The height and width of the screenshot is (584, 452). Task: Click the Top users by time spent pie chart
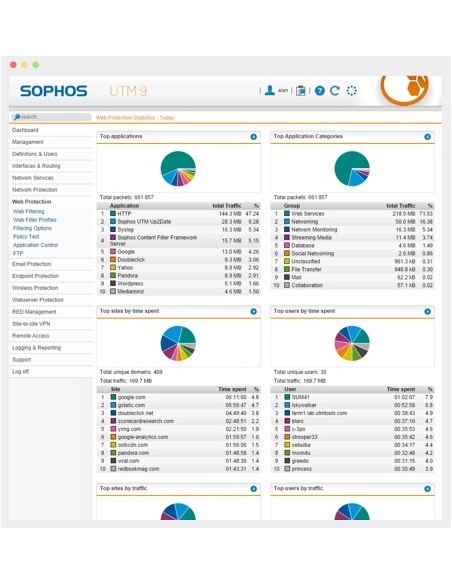point(352,343)
